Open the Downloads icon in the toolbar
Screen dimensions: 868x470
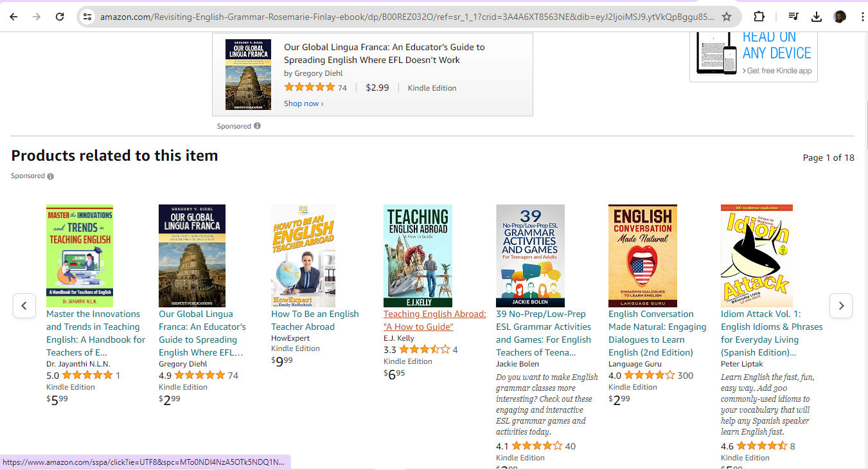(816, 17)
